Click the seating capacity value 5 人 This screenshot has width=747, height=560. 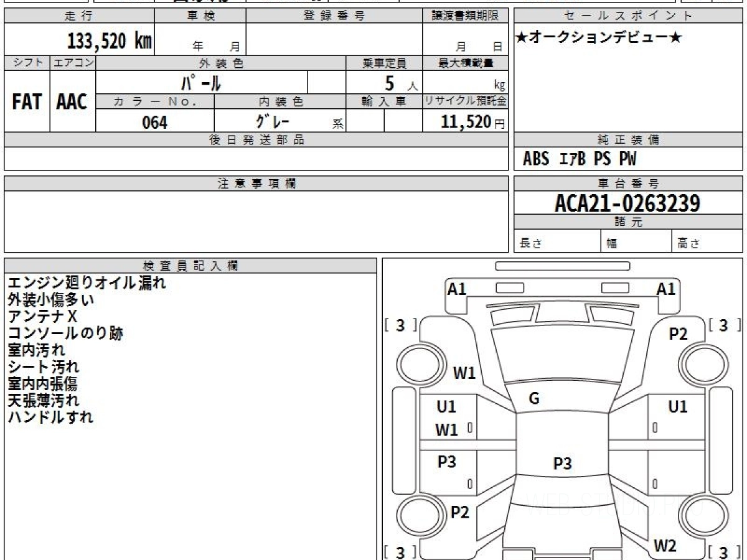point(401,83)
